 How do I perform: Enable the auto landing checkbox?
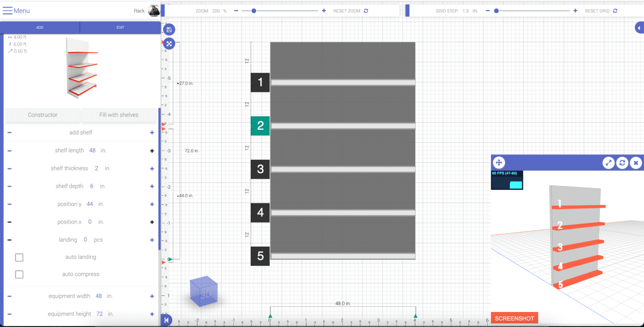coord(19,257)
